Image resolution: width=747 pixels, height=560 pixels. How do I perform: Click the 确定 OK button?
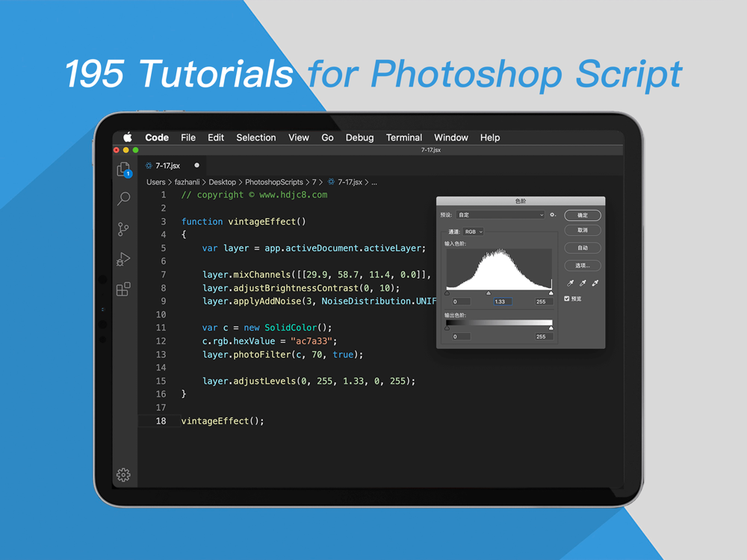click(x=583, y=215)
